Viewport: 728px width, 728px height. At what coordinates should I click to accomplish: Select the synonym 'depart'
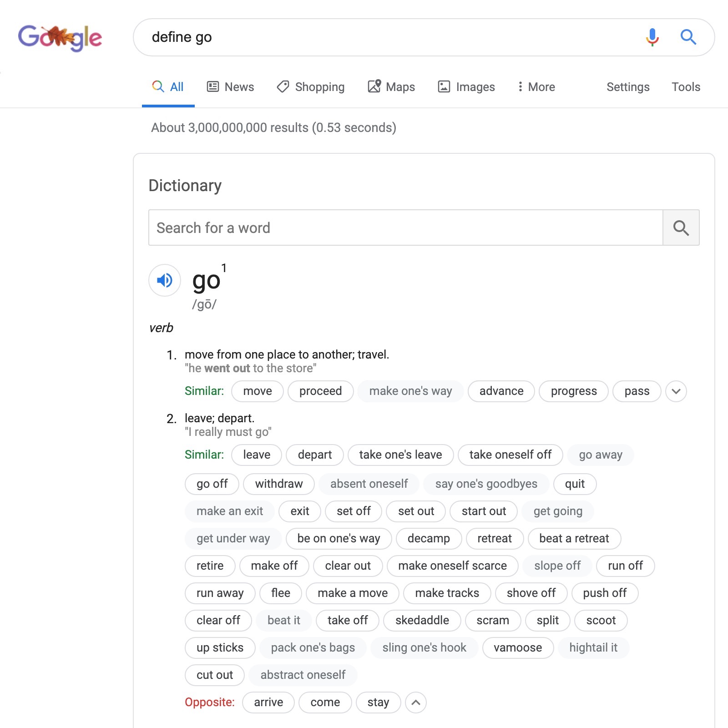point(314,455)
